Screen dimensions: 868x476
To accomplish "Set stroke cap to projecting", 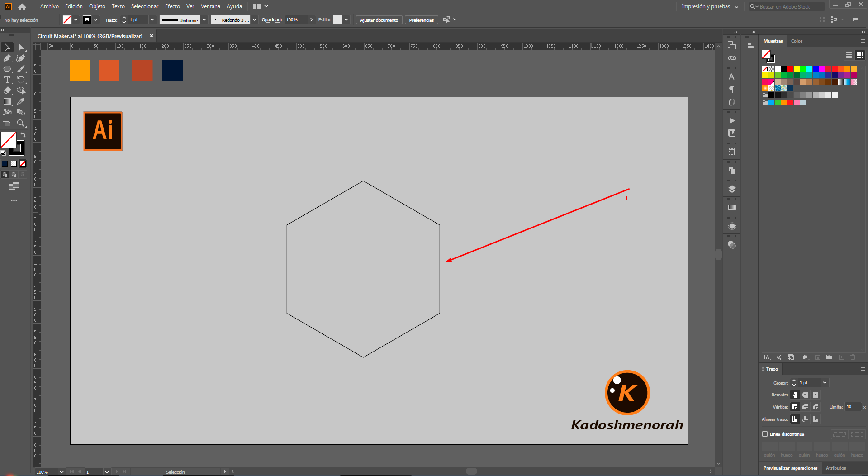I will (x=816, y=395).
